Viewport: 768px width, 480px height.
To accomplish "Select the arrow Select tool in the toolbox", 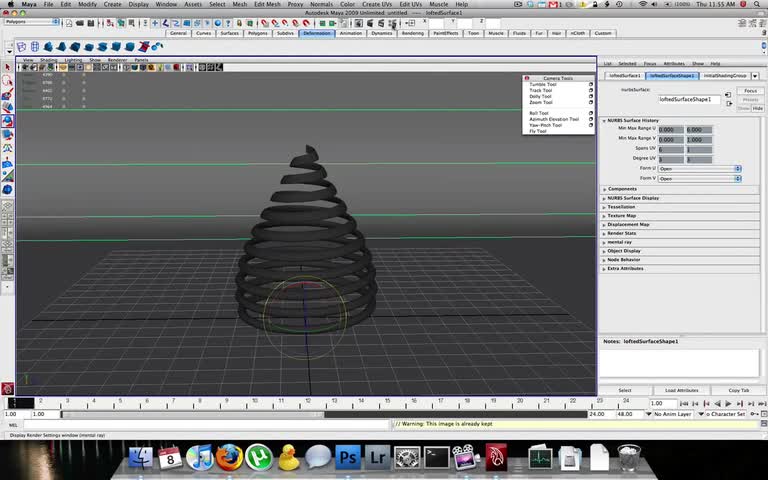I will point(7,68).
